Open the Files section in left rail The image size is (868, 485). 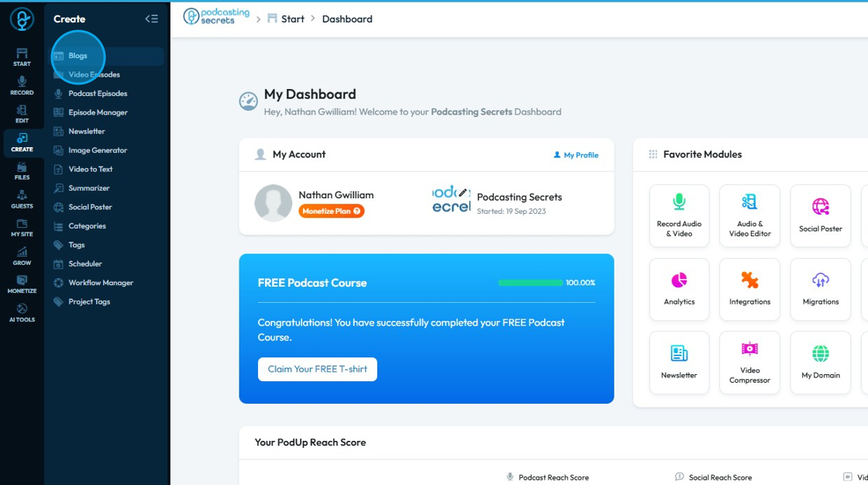[x=22, y=171]
